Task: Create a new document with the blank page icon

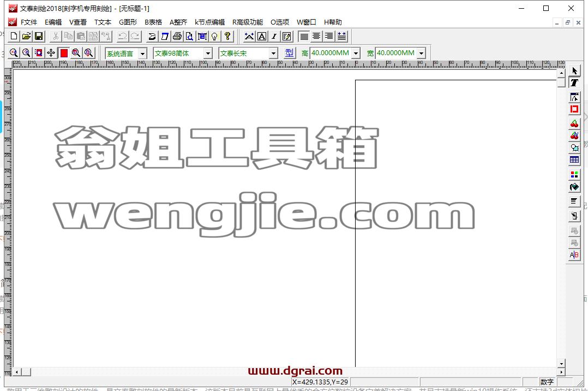Action: (x=14, y=37)
